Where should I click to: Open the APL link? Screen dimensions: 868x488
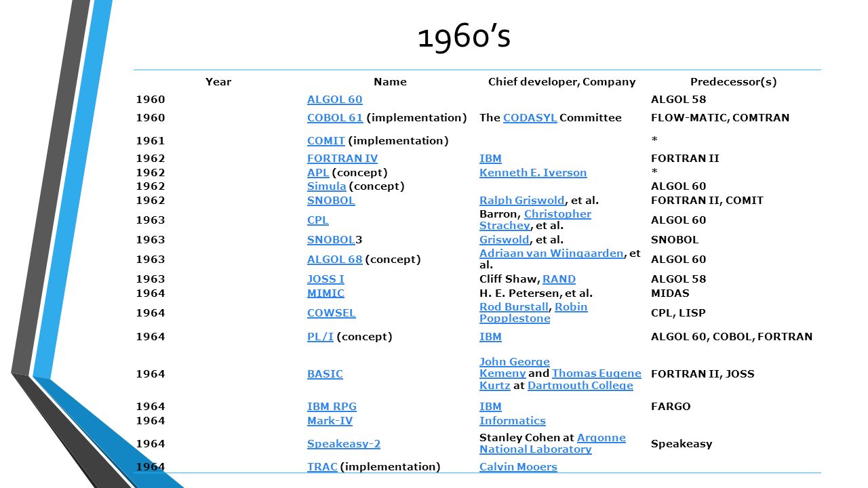tap(318, 173)
